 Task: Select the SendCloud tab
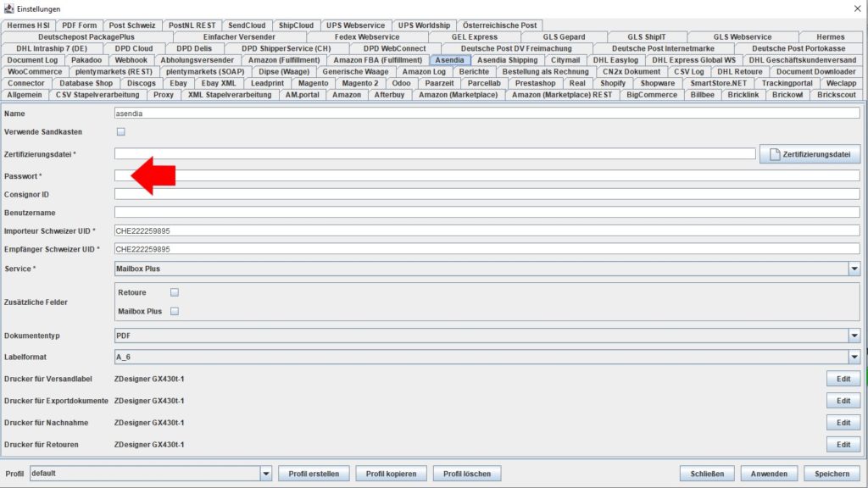click(x=247, y=25)
